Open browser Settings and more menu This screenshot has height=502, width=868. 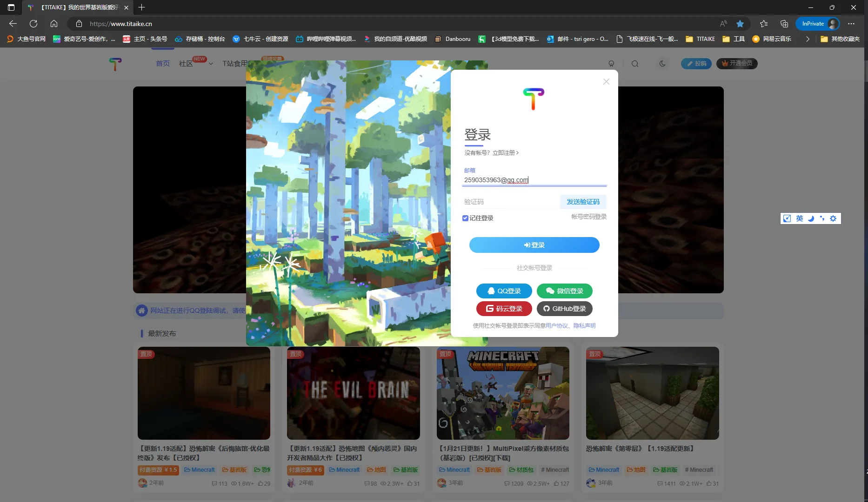tap(851, 24)
